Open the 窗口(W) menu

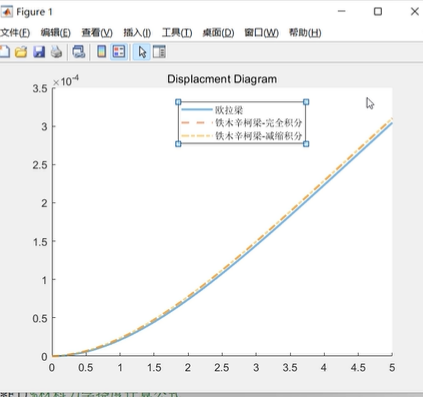click(262, 33)
